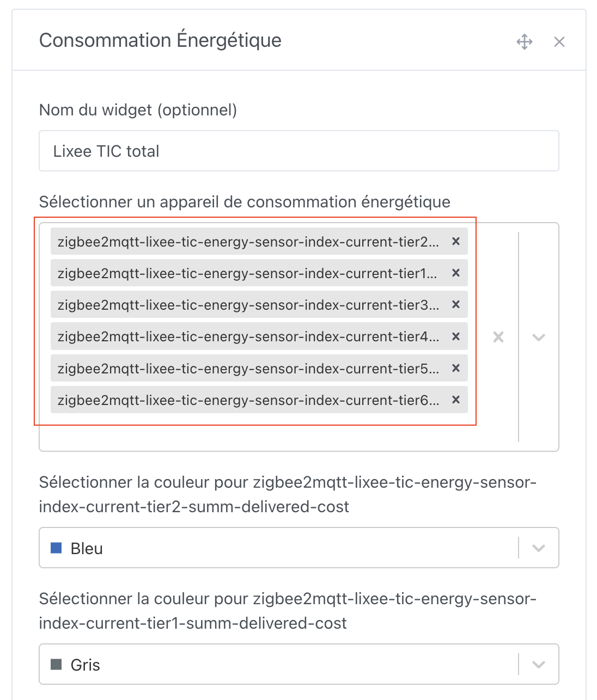Click the Consommation Énergétique title
597x700 pixels.
(160, 40)
